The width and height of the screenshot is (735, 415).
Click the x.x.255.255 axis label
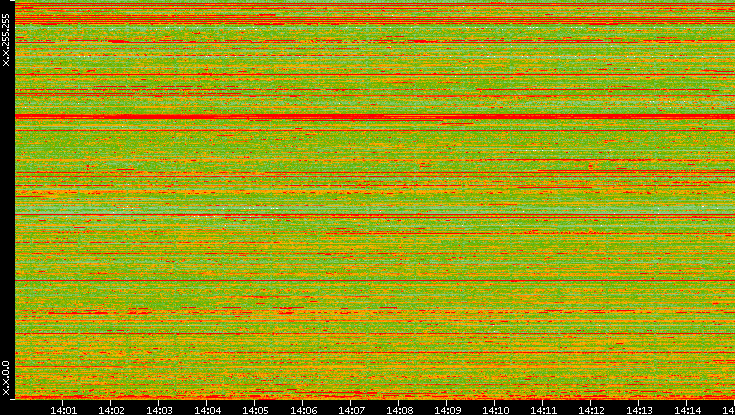pos(6,40)
